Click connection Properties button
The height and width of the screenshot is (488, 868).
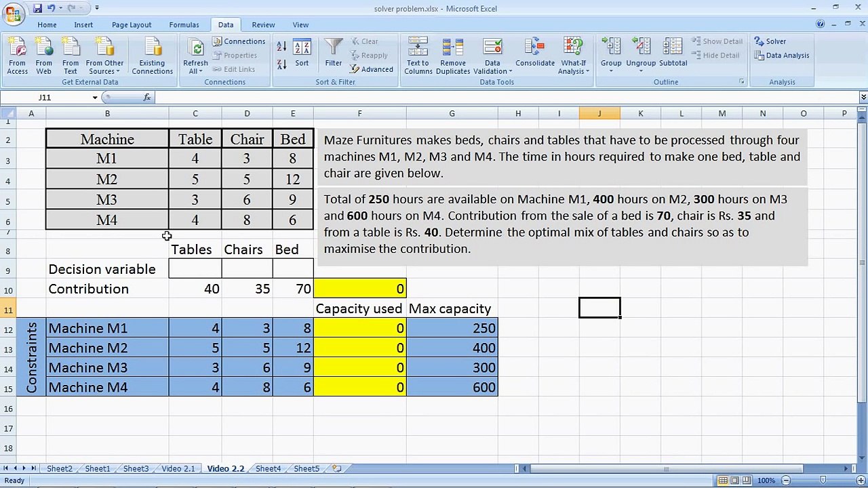(235, 56)
